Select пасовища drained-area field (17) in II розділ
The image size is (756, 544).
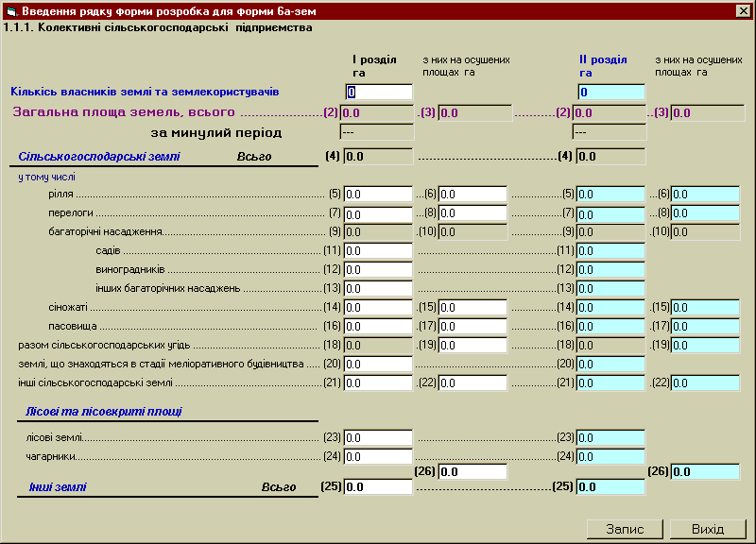(705, 326)
